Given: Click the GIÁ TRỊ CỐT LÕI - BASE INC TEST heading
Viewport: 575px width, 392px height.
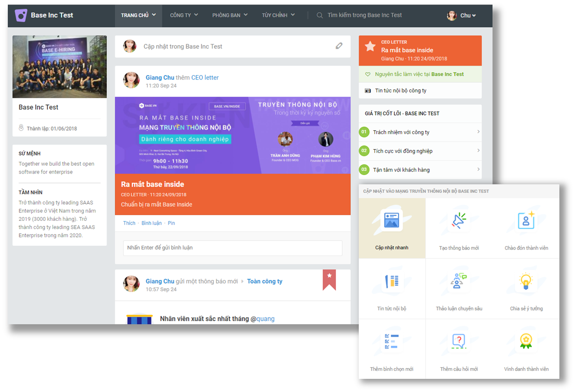Looking at the screenshot, I should (402, 114).
